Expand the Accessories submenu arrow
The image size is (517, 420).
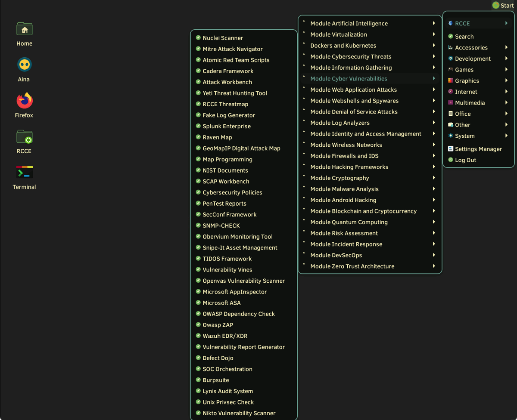[x=506, y=48]
